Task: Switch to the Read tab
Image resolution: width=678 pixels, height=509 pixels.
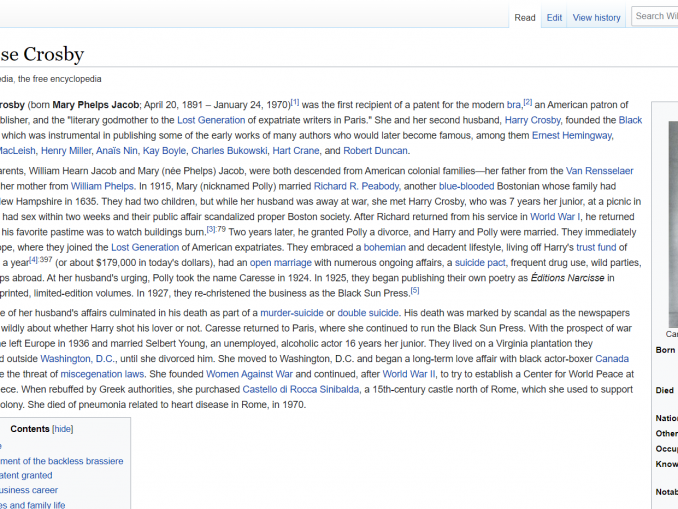Action: click(x=524, y=18)
